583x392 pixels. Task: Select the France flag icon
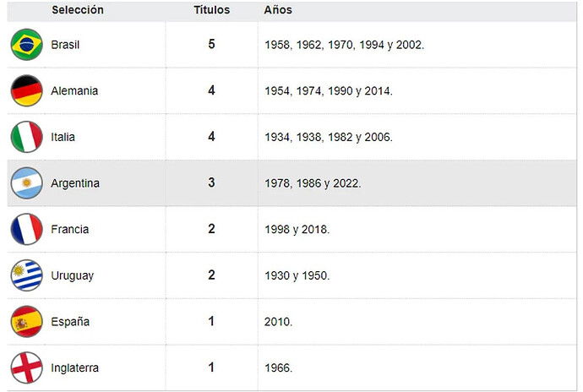[26, 229]
